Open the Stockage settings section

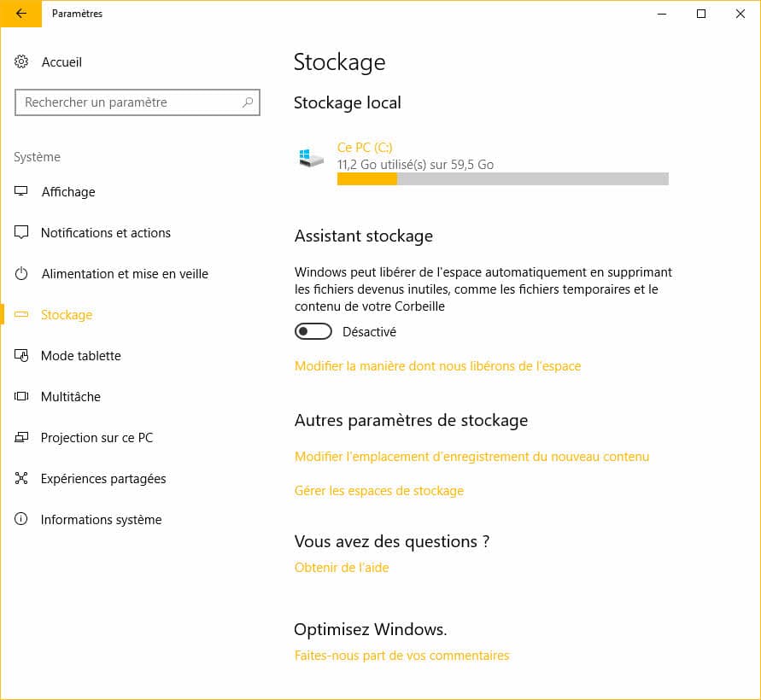coord(67,315)
